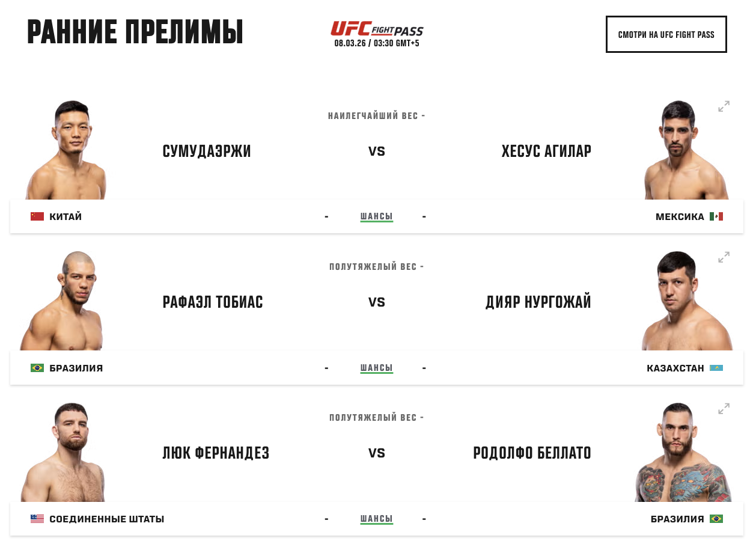The width and height of the screenshot is (756, 547).
Task: Click the Mexico flag icon
Action: [x=716, y=216]
